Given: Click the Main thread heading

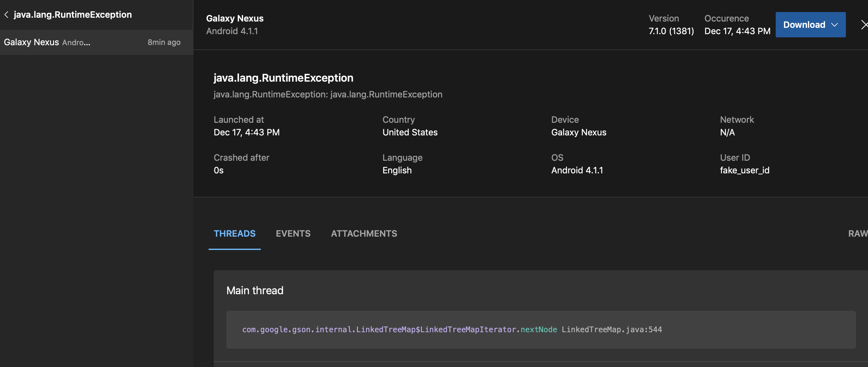Looking at the screenshot, I should (x=255, y=290).
